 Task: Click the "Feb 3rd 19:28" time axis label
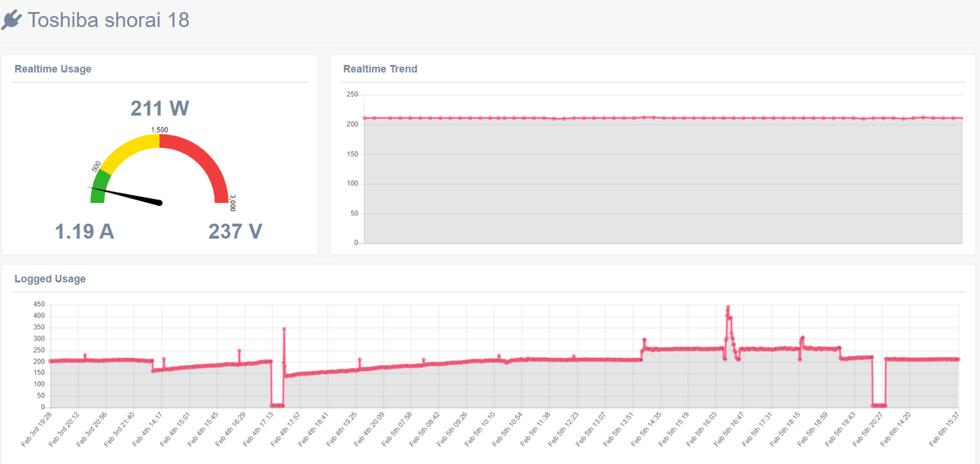(37, 428)
